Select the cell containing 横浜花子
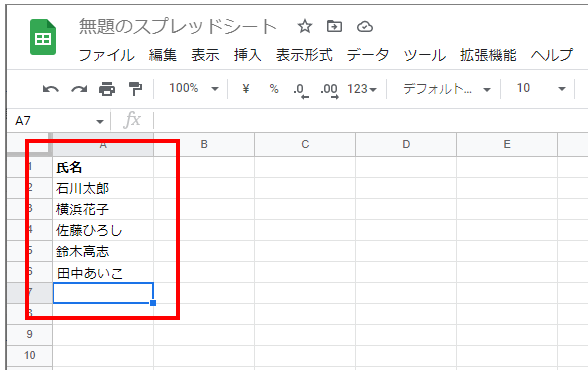The image size is (588, 370). pyautogui.click(x=103, y=209)
